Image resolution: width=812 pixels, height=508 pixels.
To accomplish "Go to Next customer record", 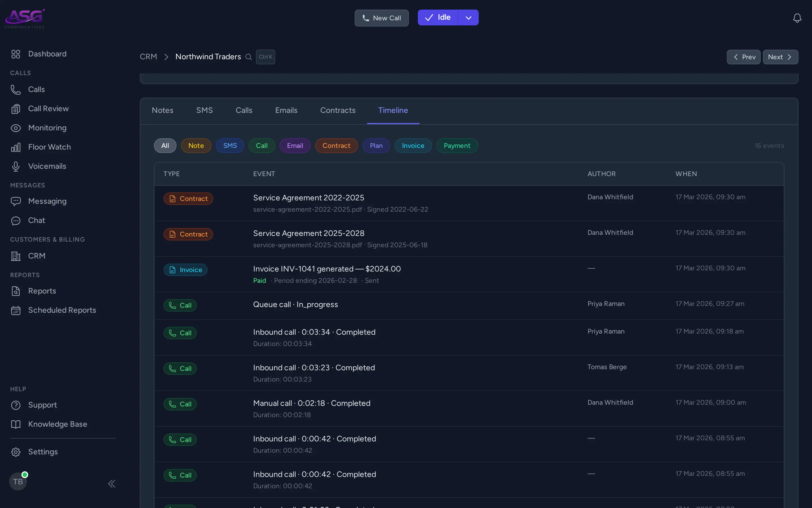I will [780, 57].
